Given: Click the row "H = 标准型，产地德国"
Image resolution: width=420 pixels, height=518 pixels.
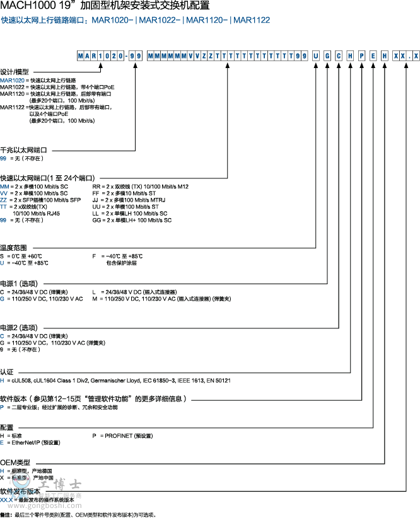Looking at the screenshot, I should point(26,471).
